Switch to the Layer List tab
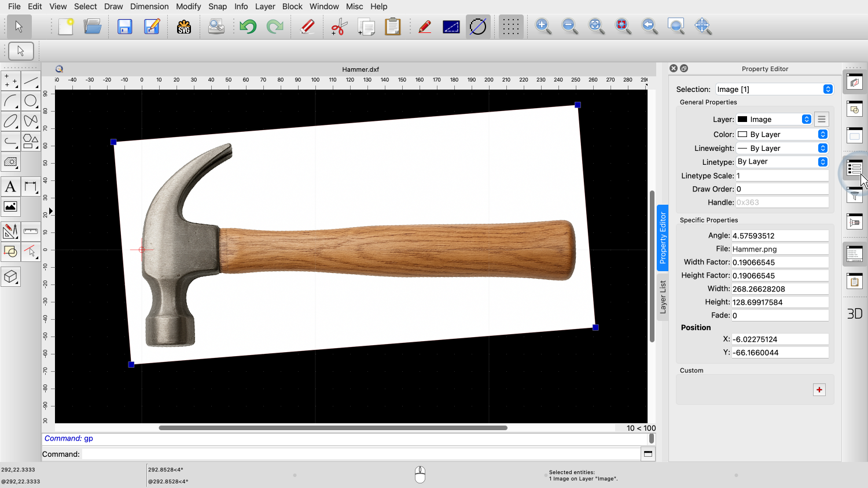868x488 pixels. coord(663,297)
